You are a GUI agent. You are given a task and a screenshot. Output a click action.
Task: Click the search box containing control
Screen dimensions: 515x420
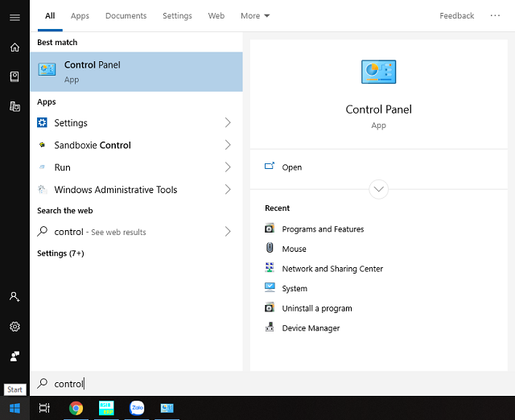272,384
